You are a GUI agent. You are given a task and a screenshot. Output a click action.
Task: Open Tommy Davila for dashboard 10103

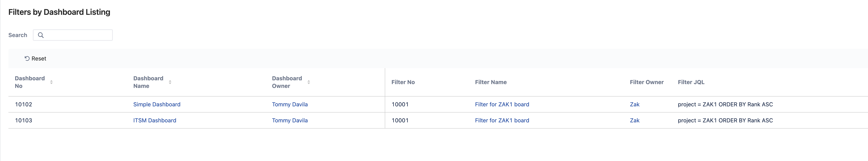[x=290, y=121]
